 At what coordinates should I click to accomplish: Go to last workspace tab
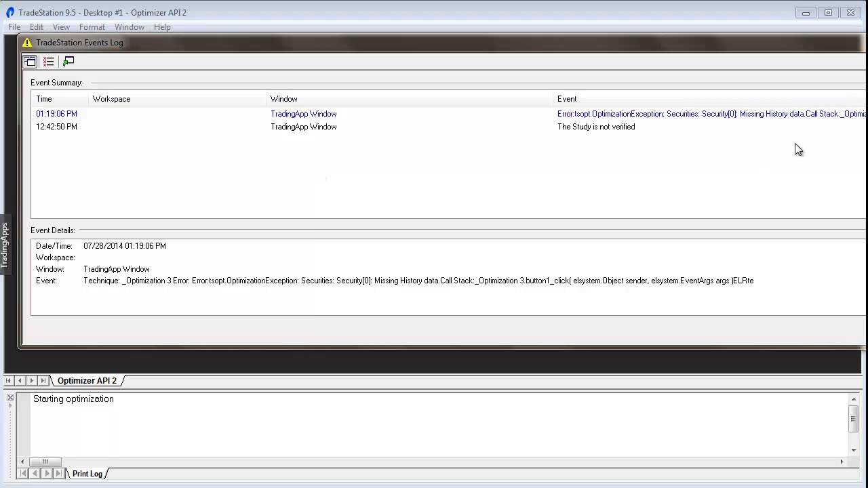[x=43, y=381]
